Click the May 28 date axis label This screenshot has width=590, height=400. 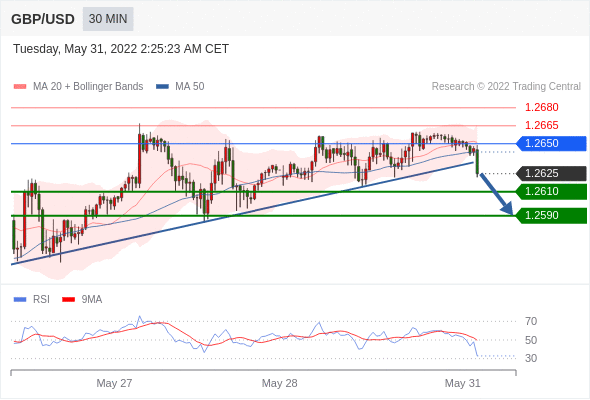click(x=280, y=383)
